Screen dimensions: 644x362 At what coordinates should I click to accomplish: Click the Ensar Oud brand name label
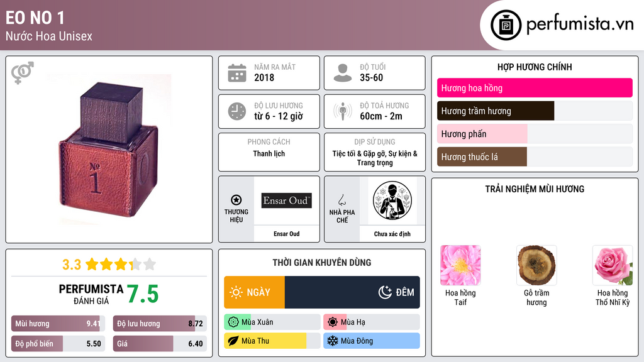click(287, 234)
